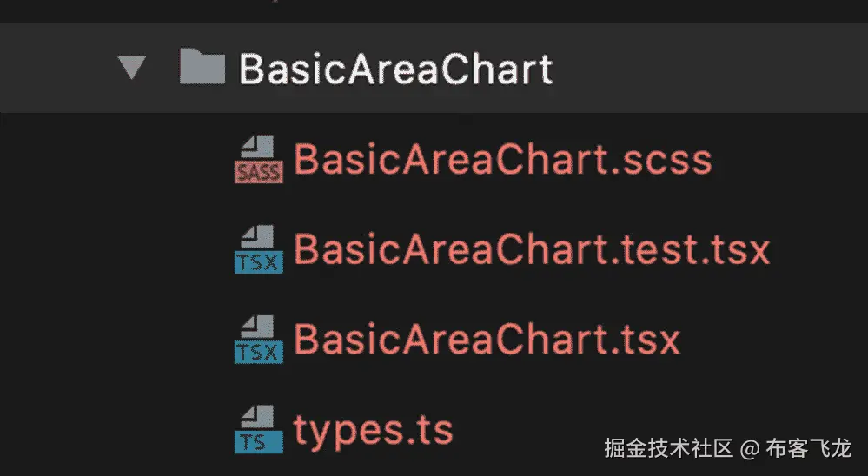Screen dimensions: 868x476
Task: Open the types.ts file
Action: click(373, 431)
